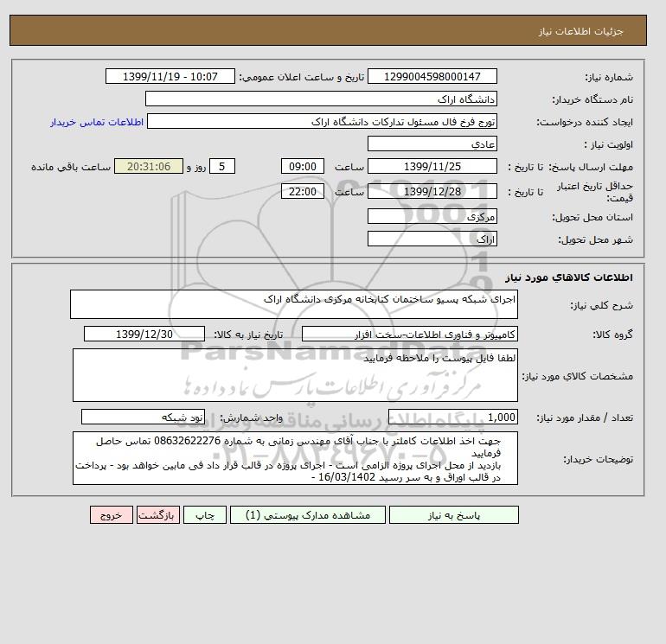
Task: Click the label اولویت نیاز
Action: 609,144
